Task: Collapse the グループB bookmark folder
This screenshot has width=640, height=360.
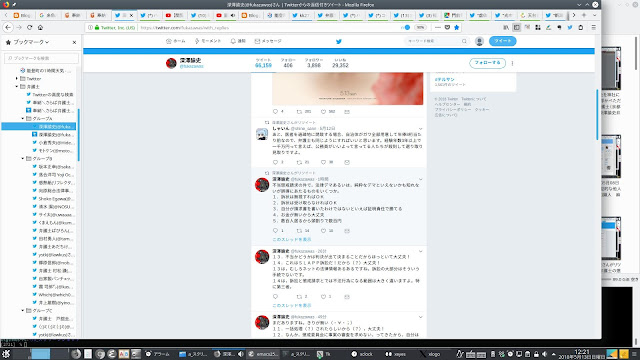Action: pos(23,158)
